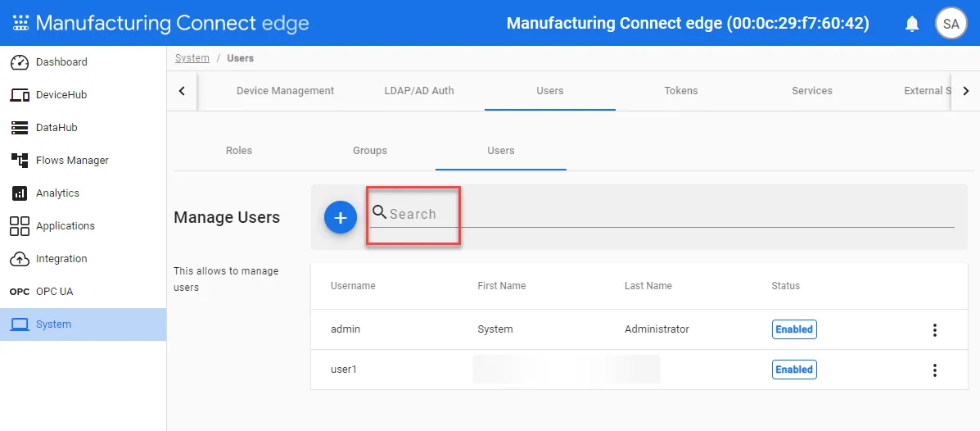The height and width of the screenshot is (431, 980).
Task: Click the System first name cell
Action: coord(495,329)
